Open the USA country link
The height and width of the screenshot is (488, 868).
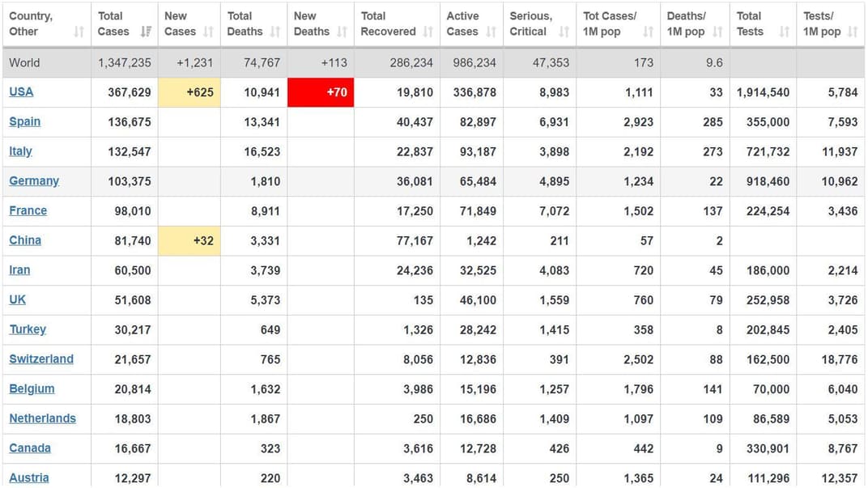point(21,91)
